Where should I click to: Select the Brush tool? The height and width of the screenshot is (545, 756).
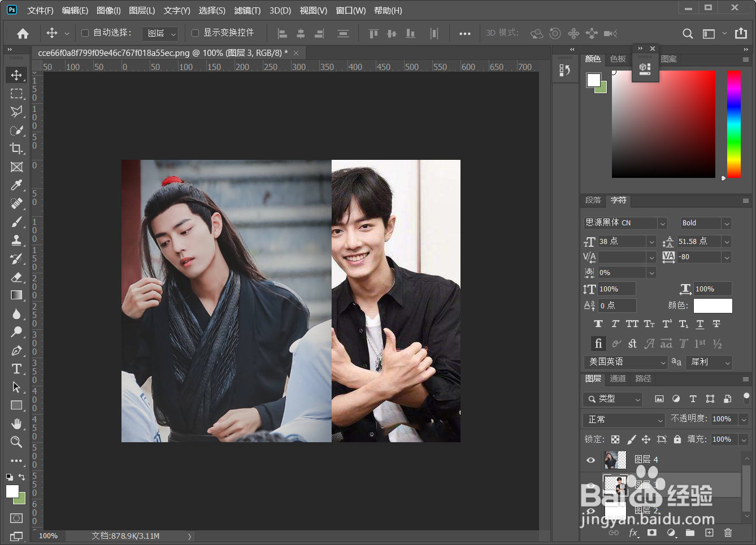coord(16,221)
